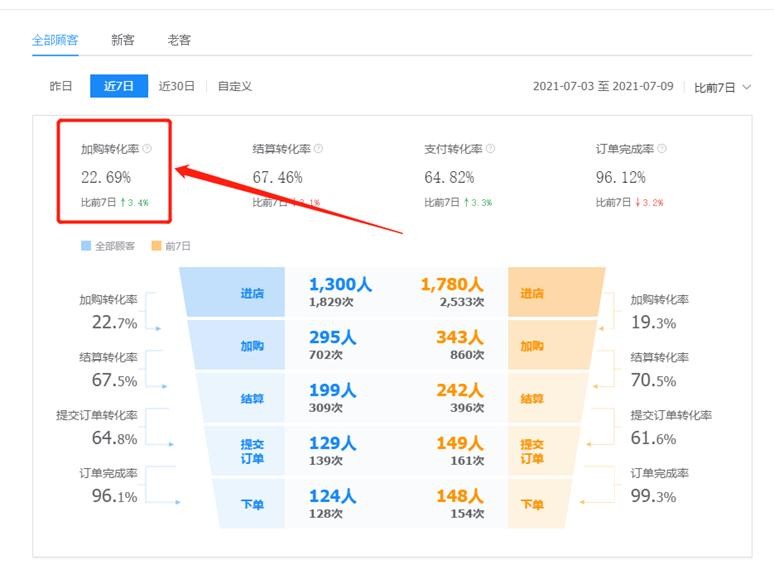Click the green up arrow under 支付转化率
Viewport: 774px width, 569px height.
(465, 202)
